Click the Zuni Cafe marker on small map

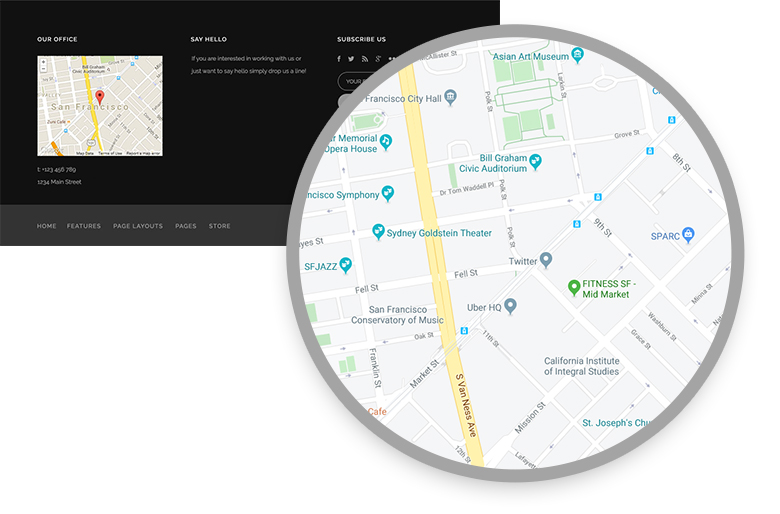point(69,121)
